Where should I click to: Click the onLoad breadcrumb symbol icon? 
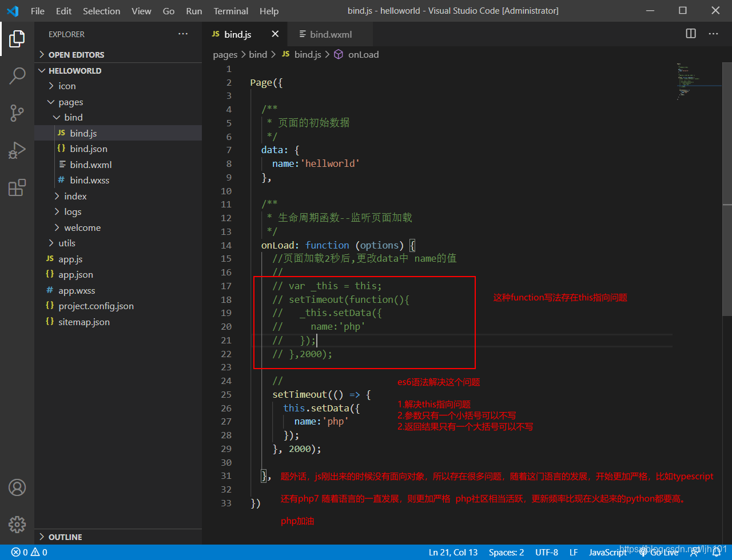pyautogui.click(x=339, y=54)
